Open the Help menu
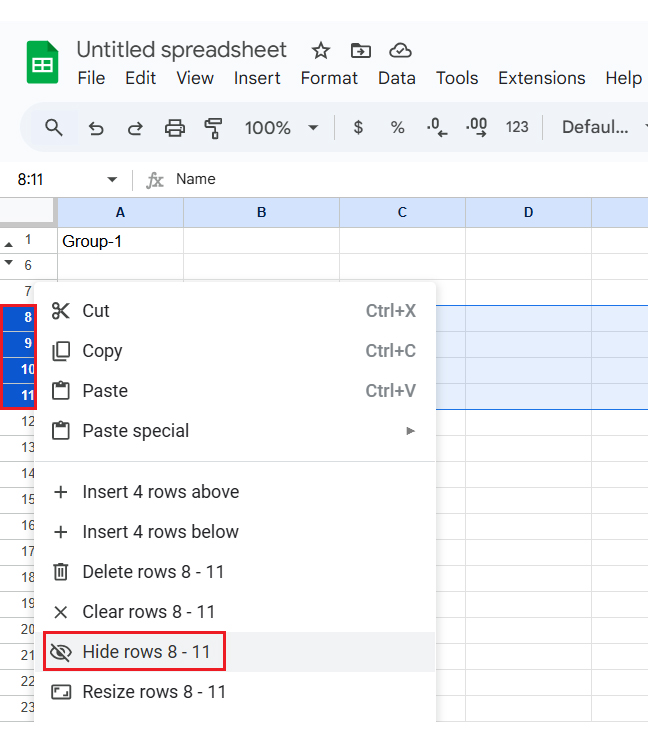Image resolution: width=648 pixels, height=743 pixels. click(x=623, y=78)
